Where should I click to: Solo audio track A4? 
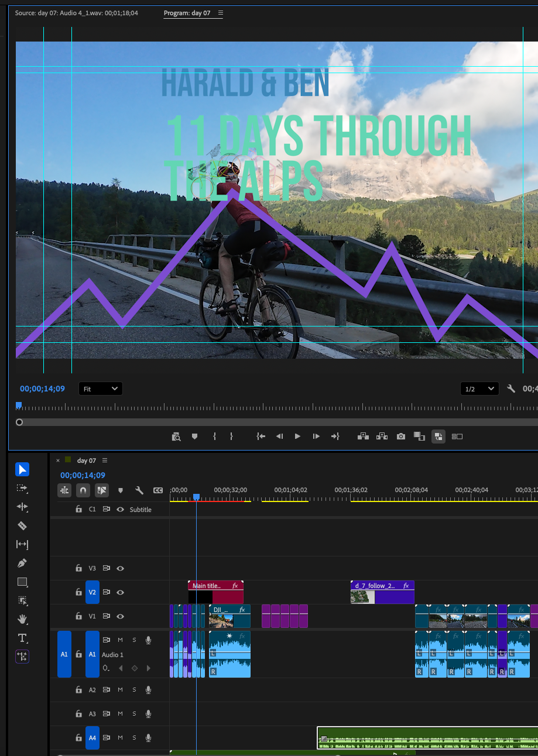click(134, 738)
